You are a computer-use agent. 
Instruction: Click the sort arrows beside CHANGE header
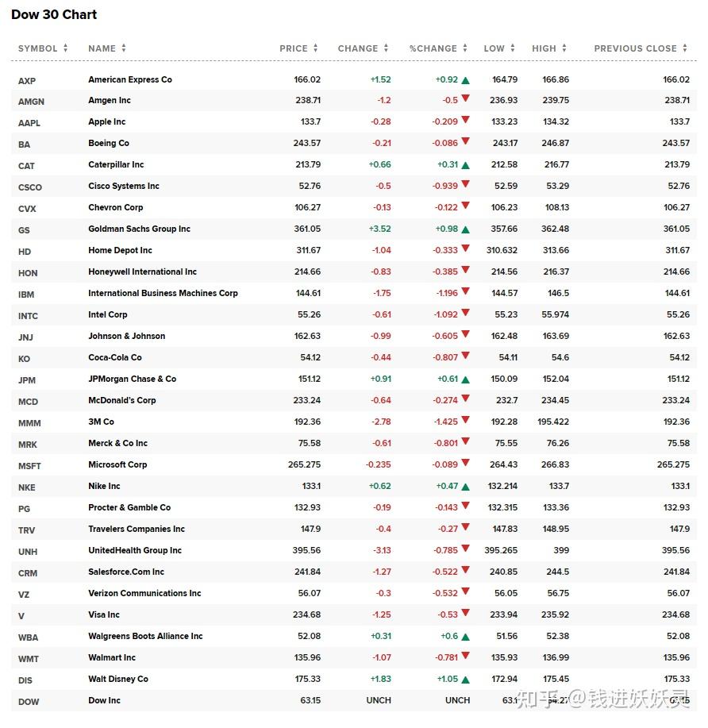tap(386, 48)
